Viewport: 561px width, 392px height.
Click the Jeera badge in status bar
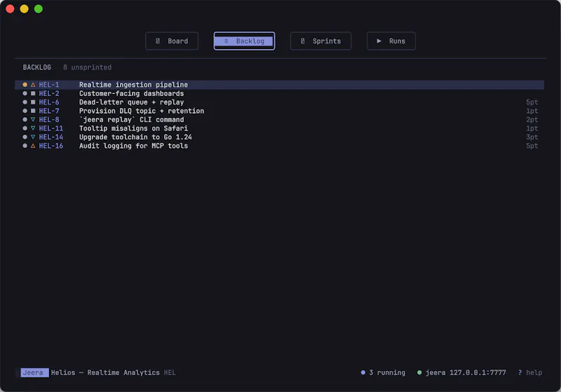pyautogui.click(x=34, y=372)
